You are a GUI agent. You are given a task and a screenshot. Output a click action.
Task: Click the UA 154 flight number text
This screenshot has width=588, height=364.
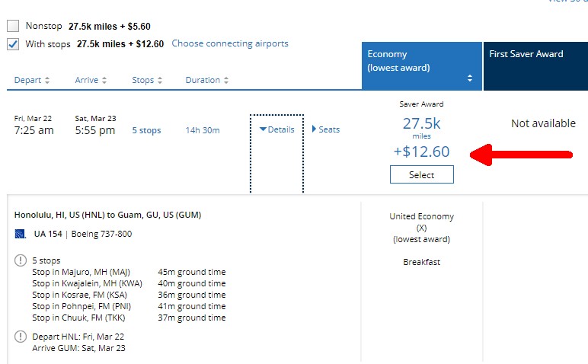point(47,234)
